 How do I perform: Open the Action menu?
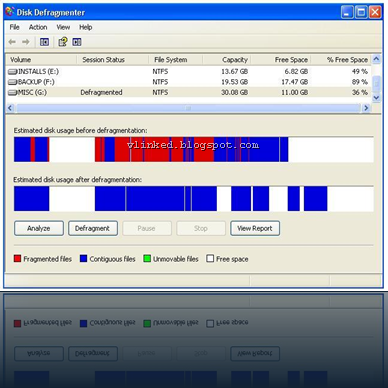click(38, 27)
